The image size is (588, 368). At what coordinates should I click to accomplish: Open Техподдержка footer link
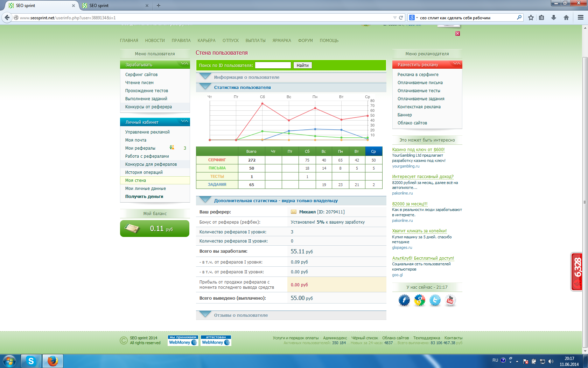click(x=427, y=338)
